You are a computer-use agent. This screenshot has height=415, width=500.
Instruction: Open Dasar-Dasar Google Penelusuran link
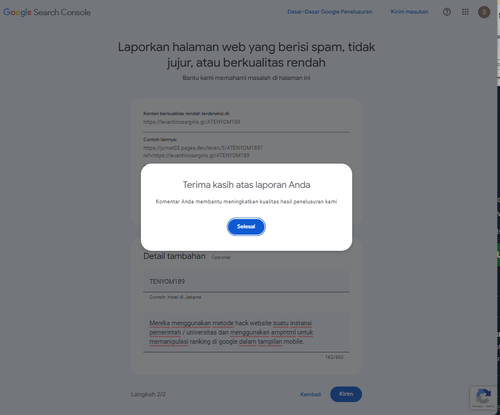(x=330, y=12)
